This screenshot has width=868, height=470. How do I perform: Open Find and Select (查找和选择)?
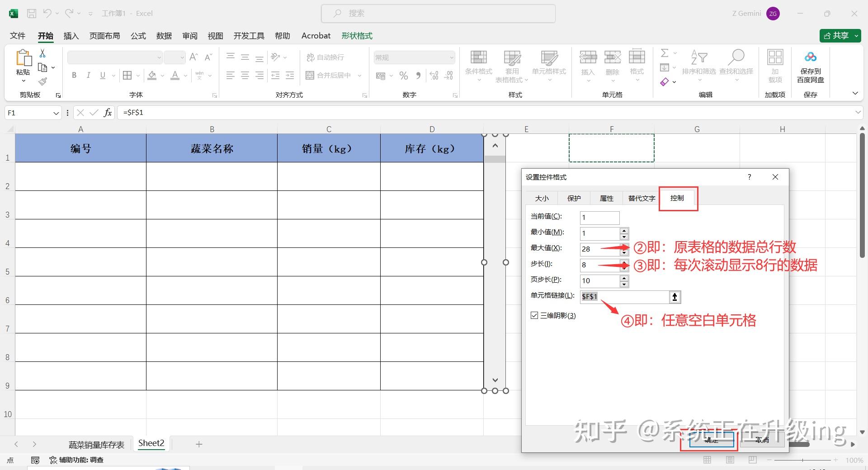pyautogui.click(x=736, y=66)
